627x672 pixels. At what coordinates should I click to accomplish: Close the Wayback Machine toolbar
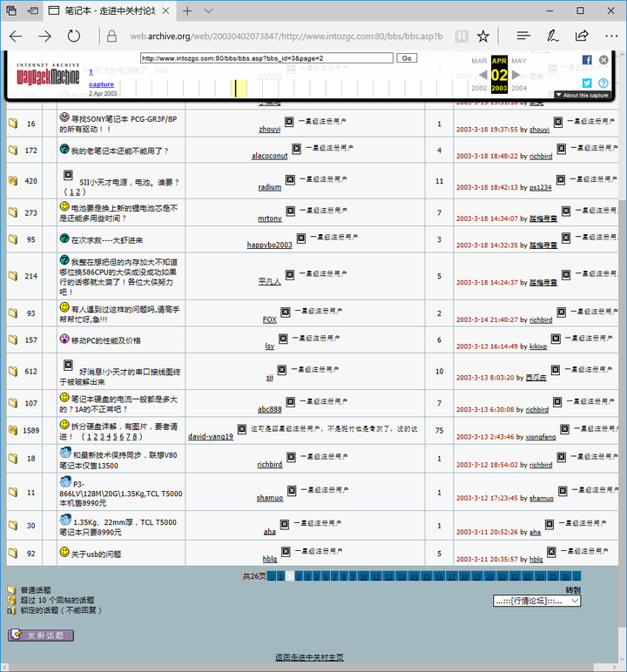point(603,60)
